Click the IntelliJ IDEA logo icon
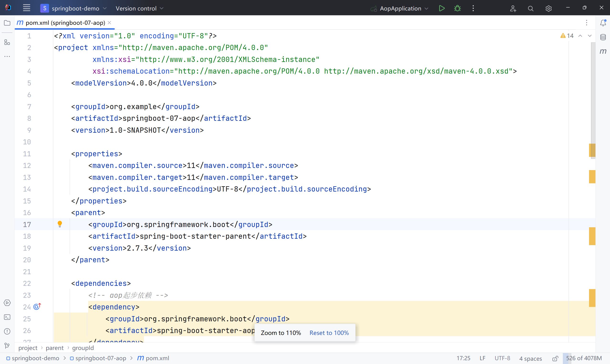Screen dimensions: 610x364 (8, 8)
